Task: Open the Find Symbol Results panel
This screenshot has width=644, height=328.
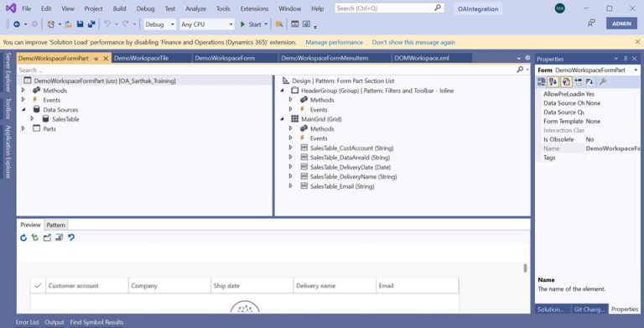Action: click(x=96, y=322)
